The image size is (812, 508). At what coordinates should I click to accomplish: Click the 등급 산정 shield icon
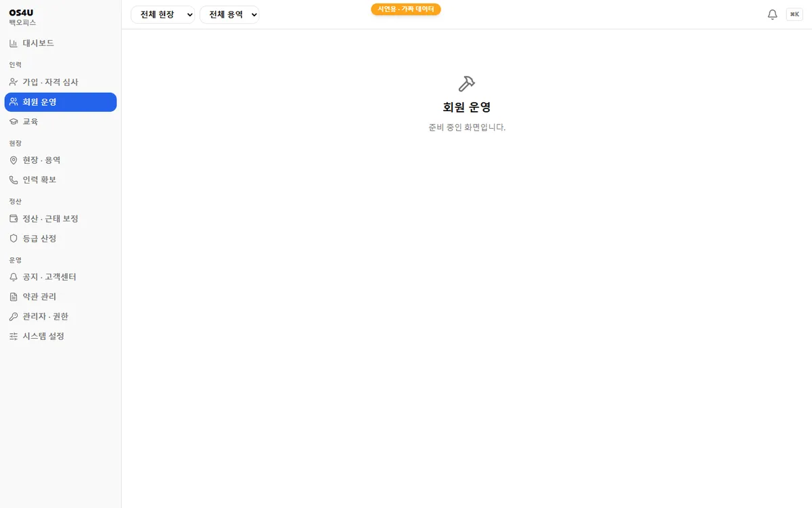[14, 238]
